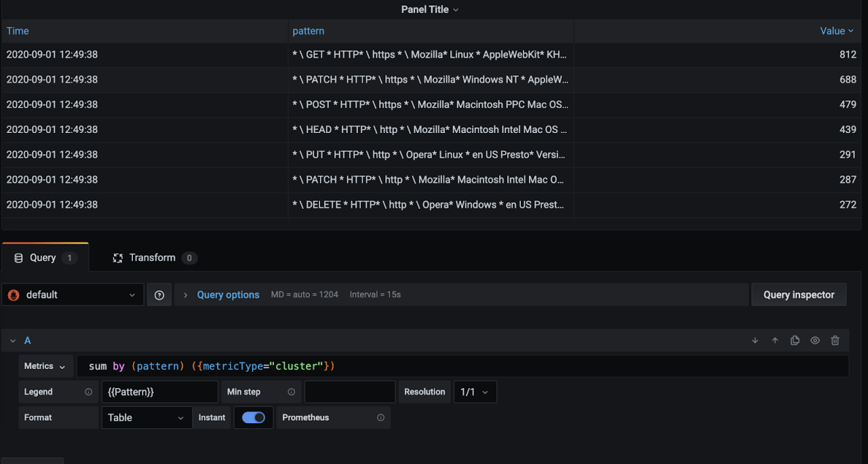Click the Min step input field
Screen dimensions: 868x464
349,392
